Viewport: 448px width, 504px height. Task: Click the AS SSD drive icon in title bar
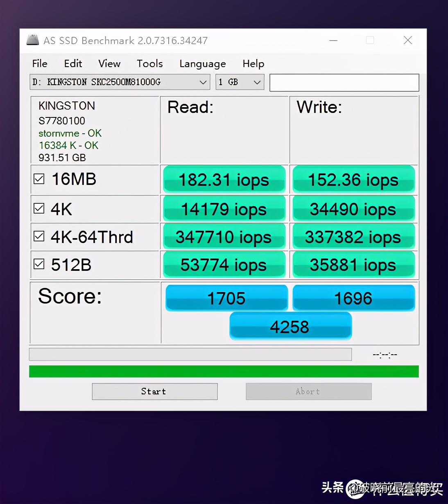pos(32,40)
